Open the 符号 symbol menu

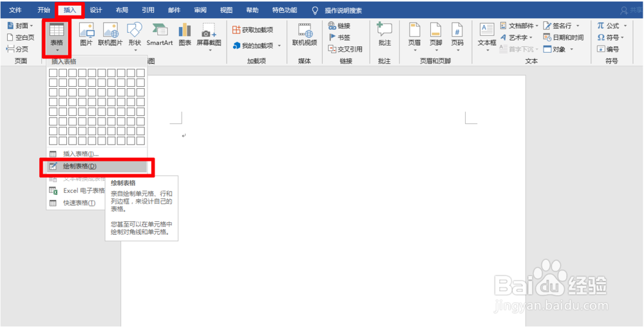pos(611,37)
